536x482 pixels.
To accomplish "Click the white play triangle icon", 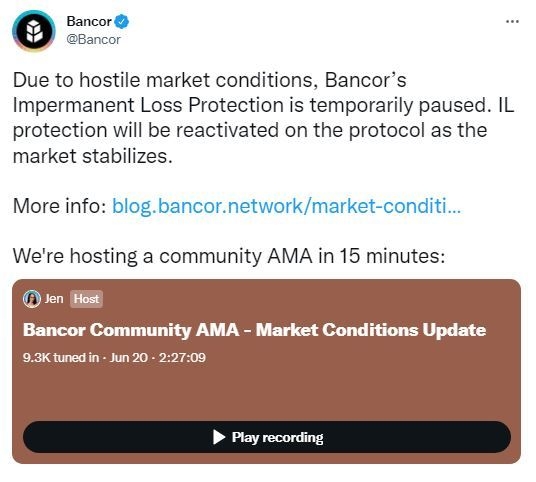I will [x=219, y=437].
